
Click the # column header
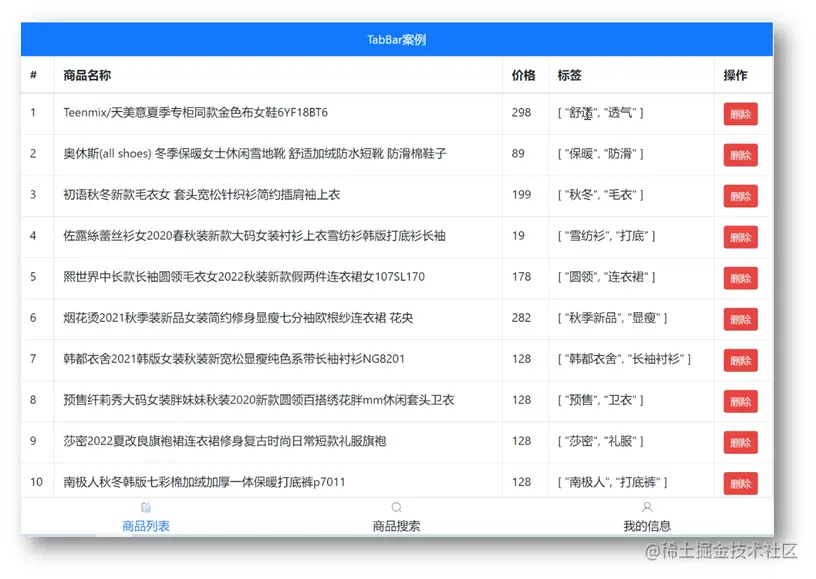(33, 75)
